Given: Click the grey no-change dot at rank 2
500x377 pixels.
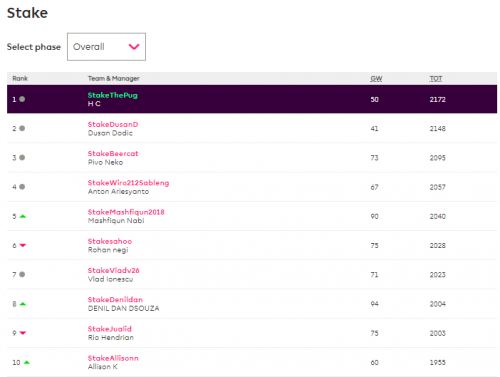Looking at the screenshot, I should coord(22,128).
